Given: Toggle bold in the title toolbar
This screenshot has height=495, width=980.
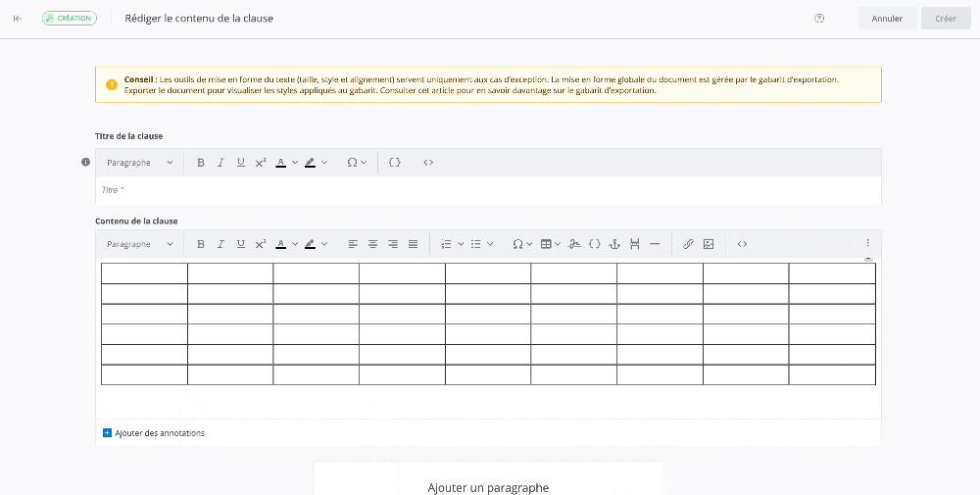Looking at the screenshot, I should 201,162.
